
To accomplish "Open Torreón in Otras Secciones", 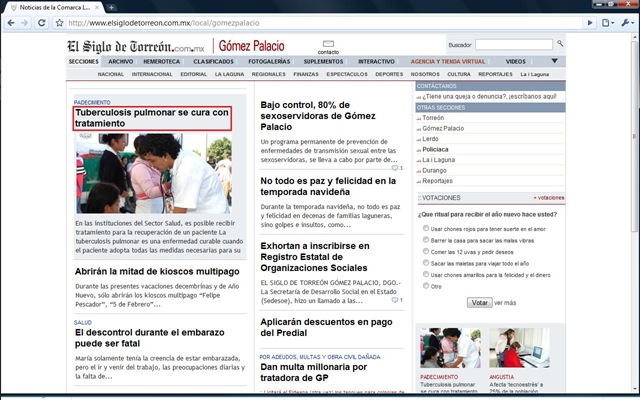I will tap(433, 118).
